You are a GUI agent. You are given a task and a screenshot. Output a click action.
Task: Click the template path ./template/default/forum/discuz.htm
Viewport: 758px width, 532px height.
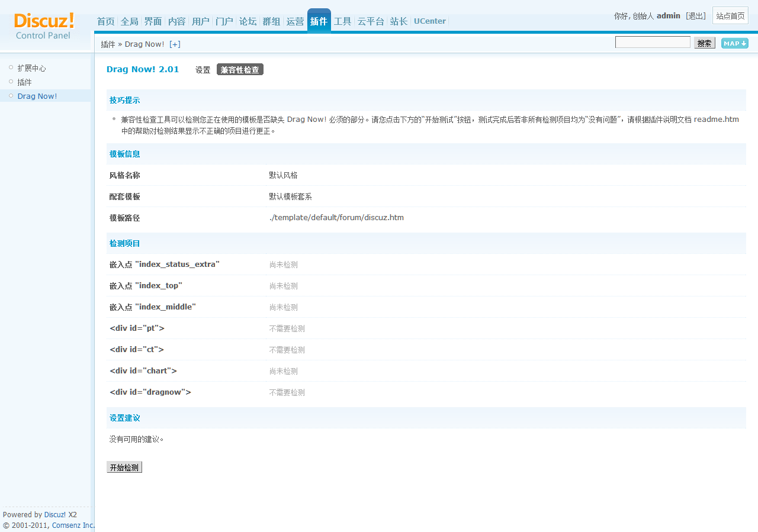[x=336, y=218]
